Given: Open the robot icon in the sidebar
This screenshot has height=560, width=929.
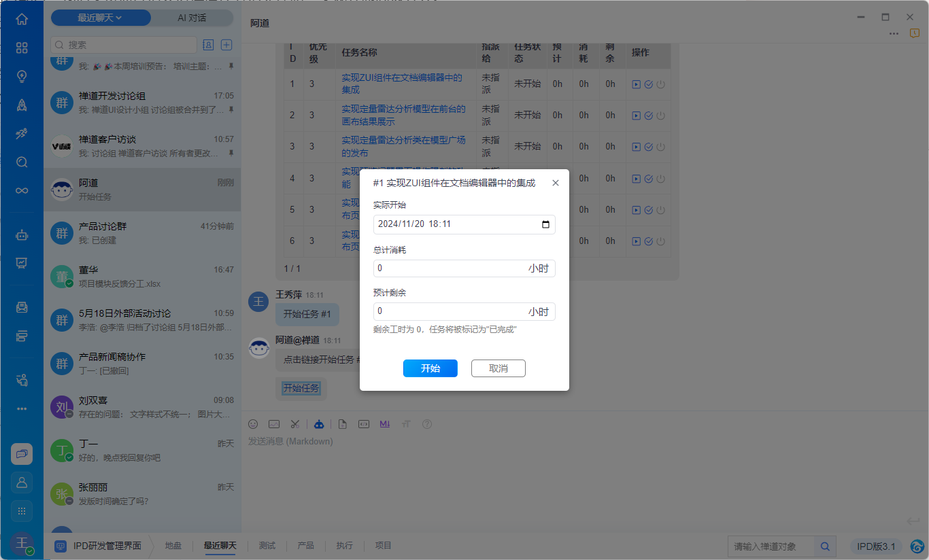Looking at the screenshot, I should pos(22,235).
